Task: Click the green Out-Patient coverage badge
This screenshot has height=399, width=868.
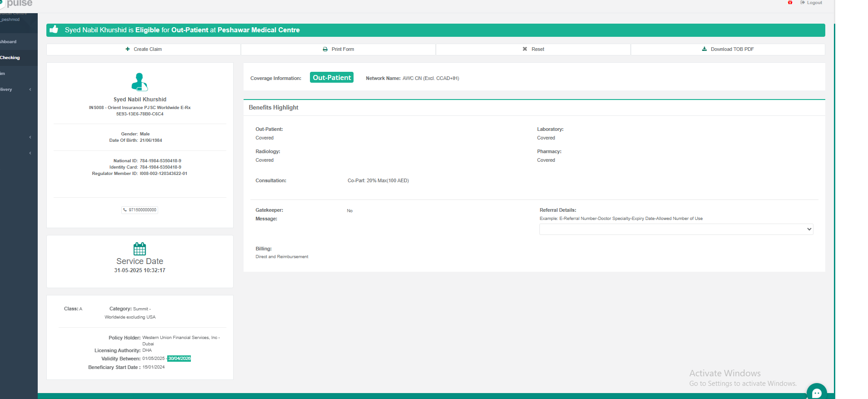Action: 331,78
